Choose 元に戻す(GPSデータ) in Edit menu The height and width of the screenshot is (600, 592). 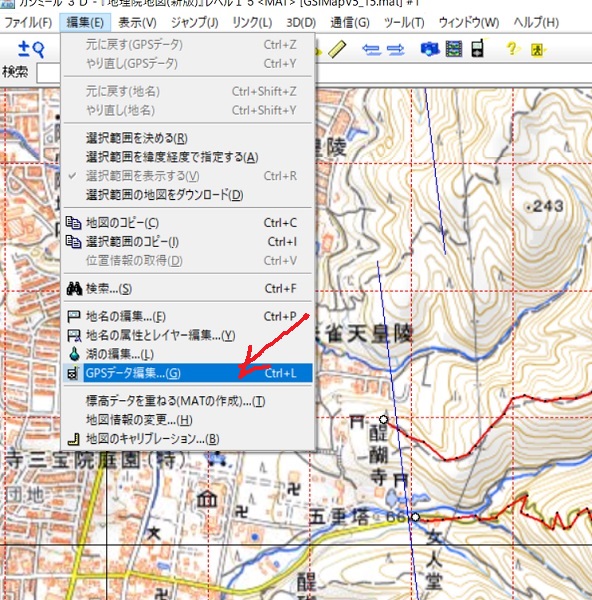188,45
